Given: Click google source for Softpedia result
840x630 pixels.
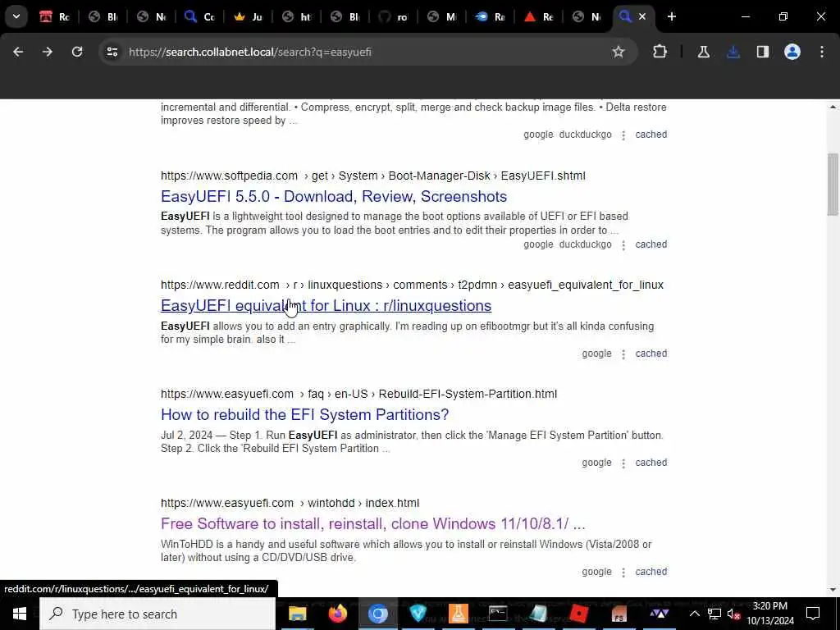Looking at the screenshot, I should click(x=538, y=244).
